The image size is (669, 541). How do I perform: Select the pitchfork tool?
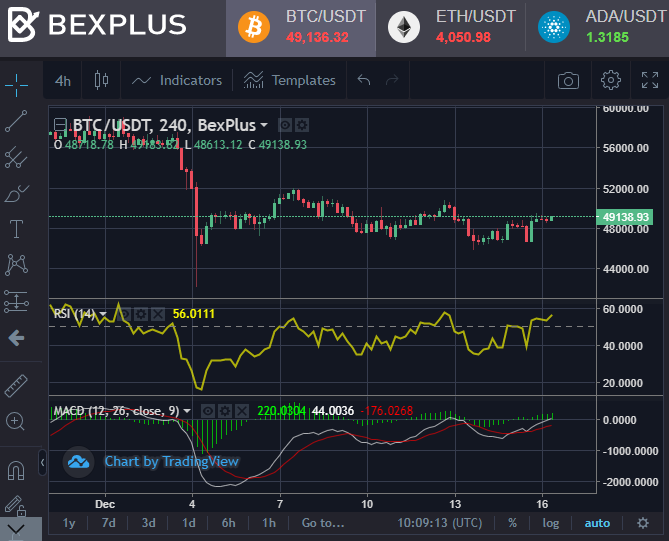pyautogui.click(x=16, y=157)
